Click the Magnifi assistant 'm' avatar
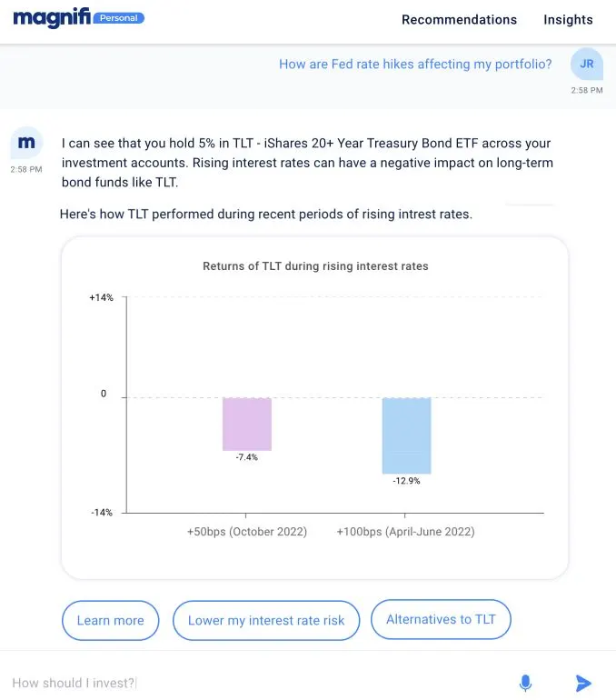Screen dimensions: 616x700 (27, 143)
